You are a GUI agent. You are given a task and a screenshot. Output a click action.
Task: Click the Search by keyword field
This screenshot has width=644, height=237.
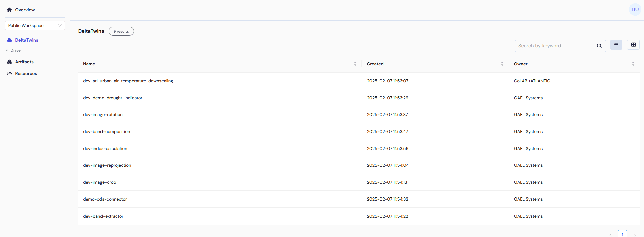tap(555, 46)
